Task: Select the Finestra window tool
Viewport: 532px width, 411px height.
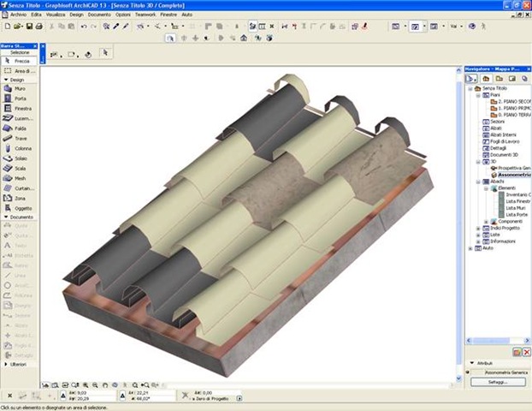Action: 19,109
